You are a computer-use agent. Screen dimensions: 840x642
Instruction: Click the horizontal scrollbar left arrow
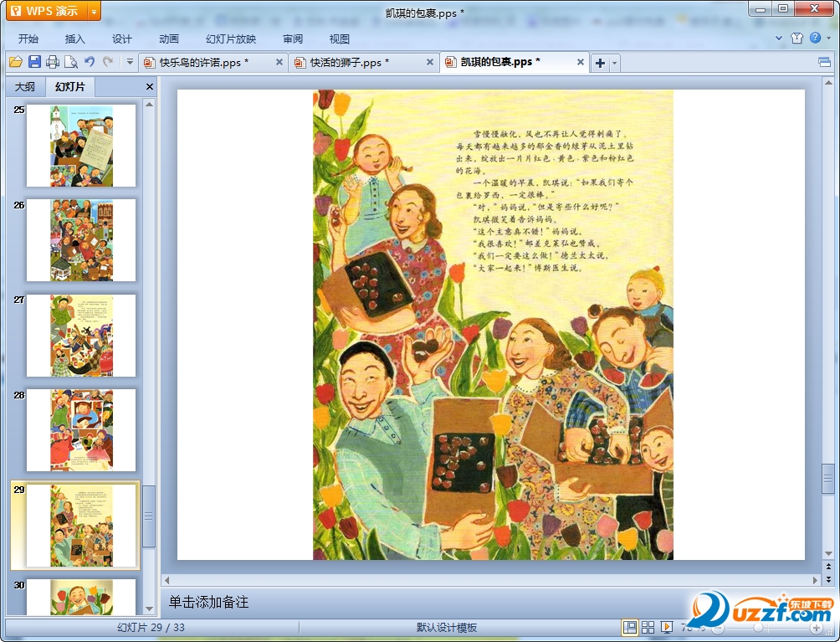click(x=167, y=580)
